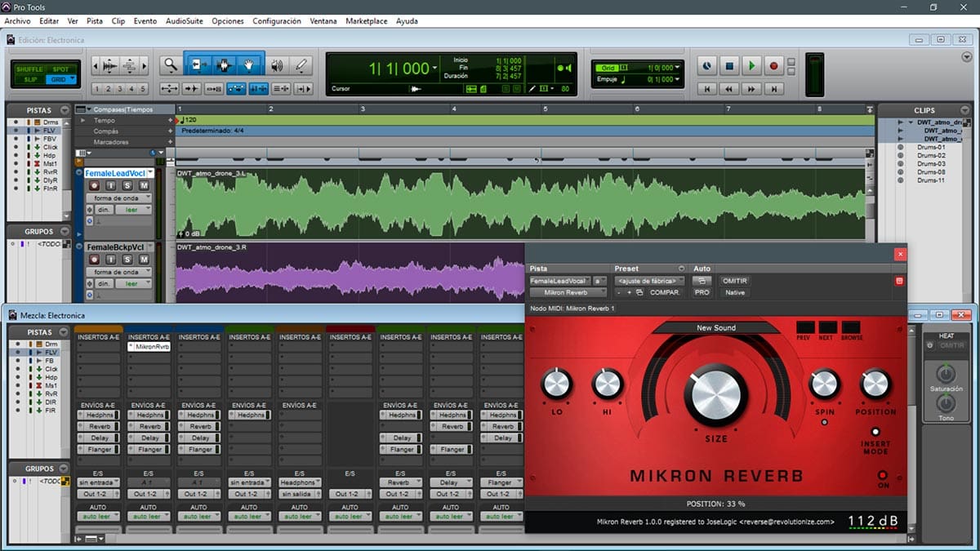Record-enable the FemaleLeadVocl track
Viewport: 980px width, 551px height.
(94, 186)
